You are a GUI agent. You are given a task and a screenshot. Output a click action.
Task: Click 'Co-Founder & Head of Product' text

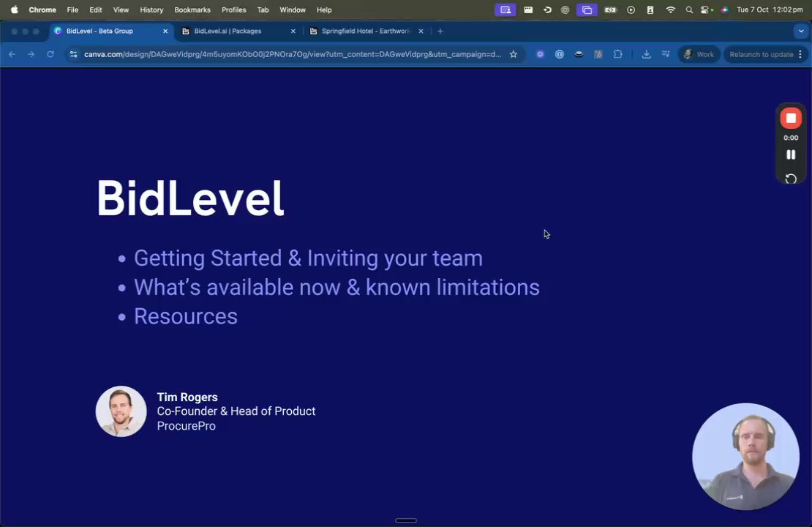click(x=236, y=411)
